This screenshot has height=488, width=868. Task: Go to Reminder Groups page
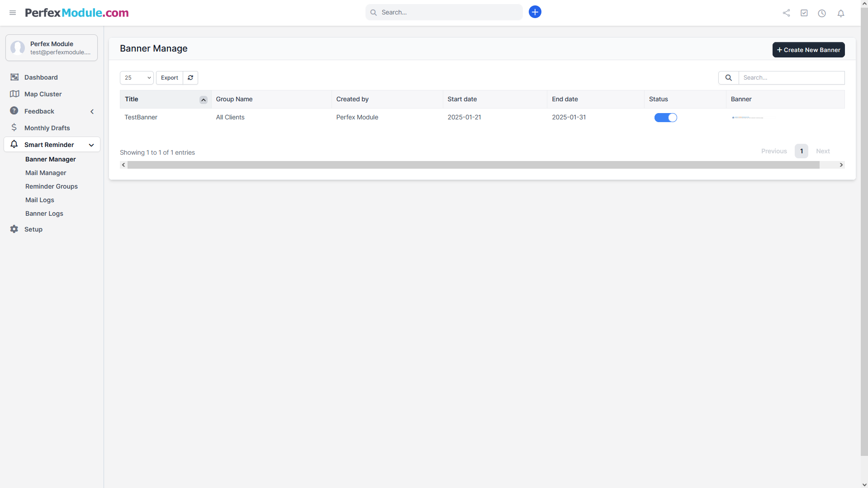coord(52,186)
